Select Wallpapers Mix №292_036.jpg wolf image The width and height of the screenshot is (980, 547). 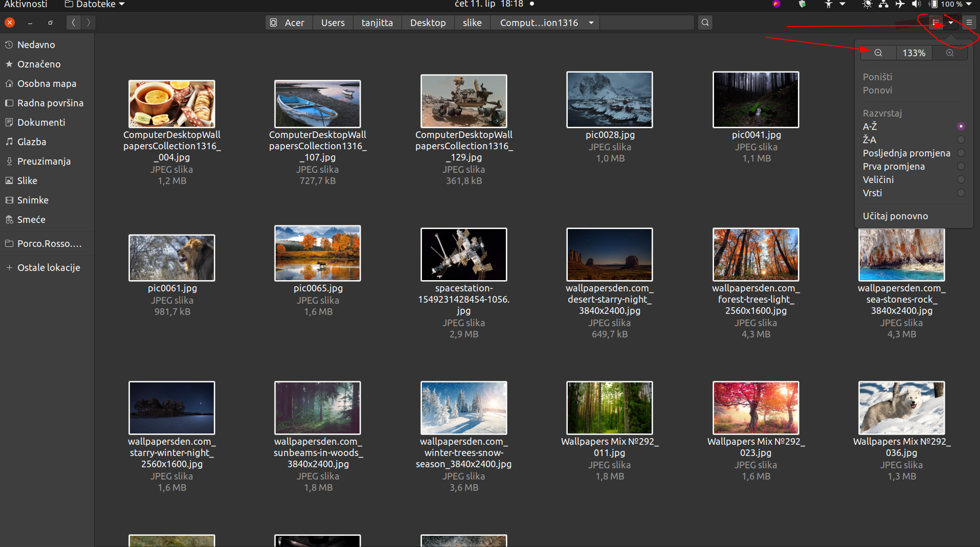pos(902,407)
